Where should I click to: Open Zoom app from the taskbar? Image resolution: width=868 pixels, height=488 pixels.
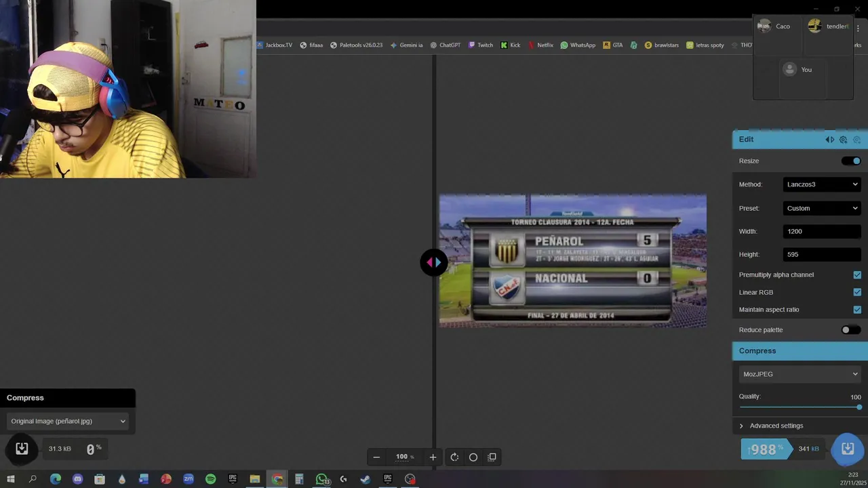(189, 479)
